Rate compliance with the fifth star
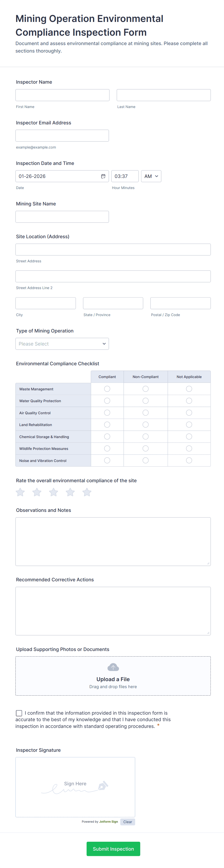Viewport: 224px width, 868px height. [87, 492]
